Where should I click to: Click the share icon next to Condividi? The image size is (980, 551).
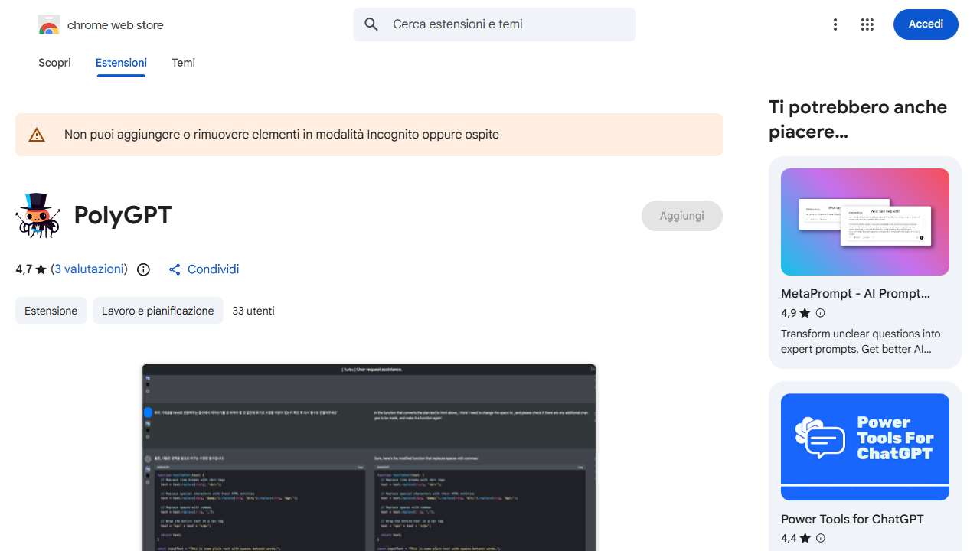coord(175,269)
